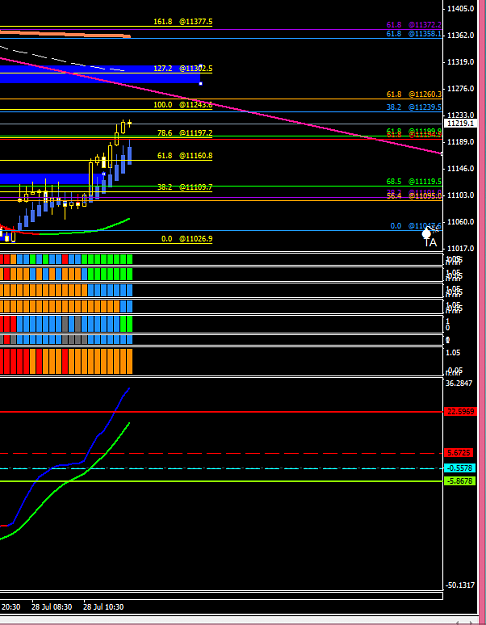Click the 28 Jul 08:30 time label

[x=52, y=607]
